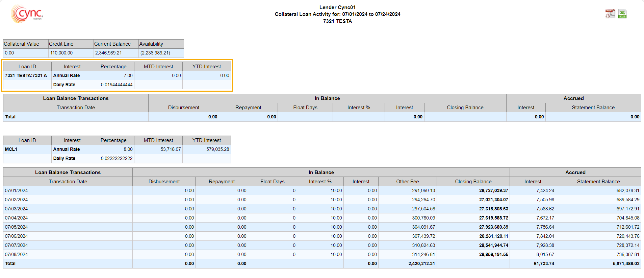Click the 07/08/2024 transaction date cell
Image resolution: width=644 pixels, height=278 pixels.
[17, 254]
